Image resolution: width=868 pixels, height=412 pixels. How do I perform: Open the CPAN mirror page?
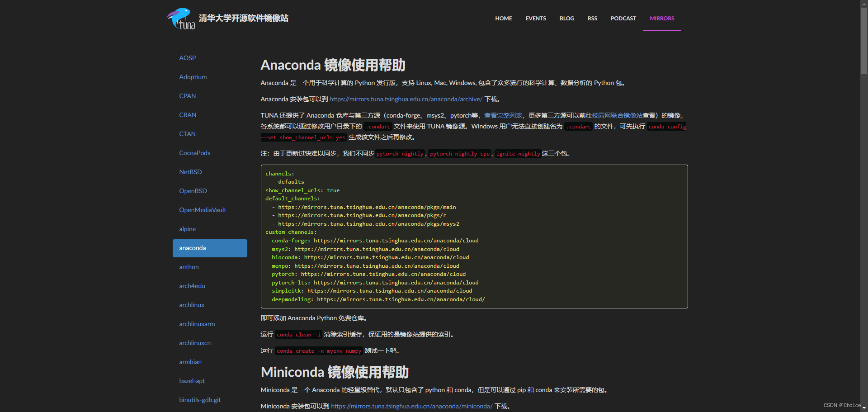tap(187, 95)
